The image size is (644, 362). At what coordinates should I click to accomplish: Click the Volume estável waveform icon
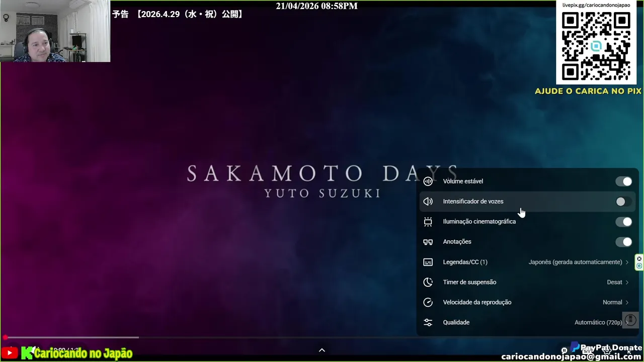(x=428, y=182)
